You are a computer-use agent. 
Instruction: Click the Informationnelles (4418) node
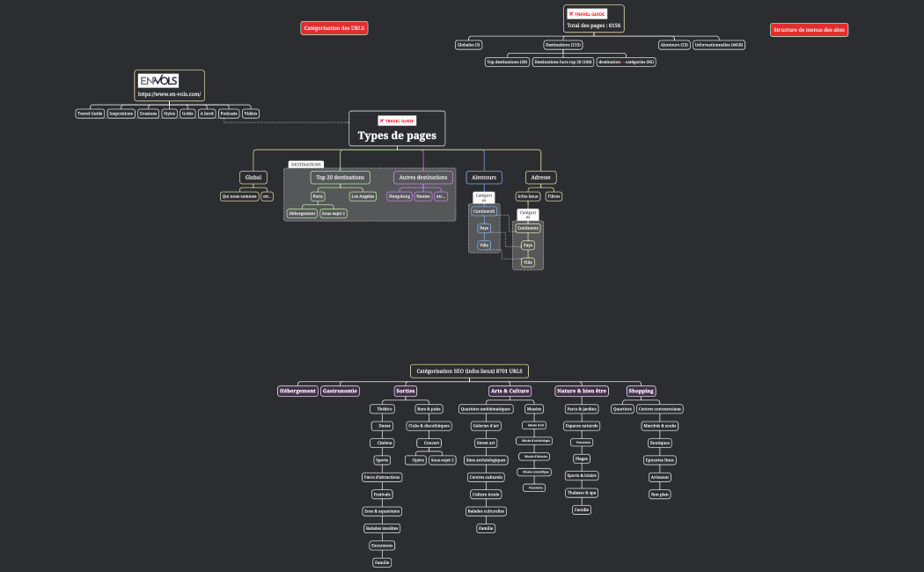pos(719,45)
